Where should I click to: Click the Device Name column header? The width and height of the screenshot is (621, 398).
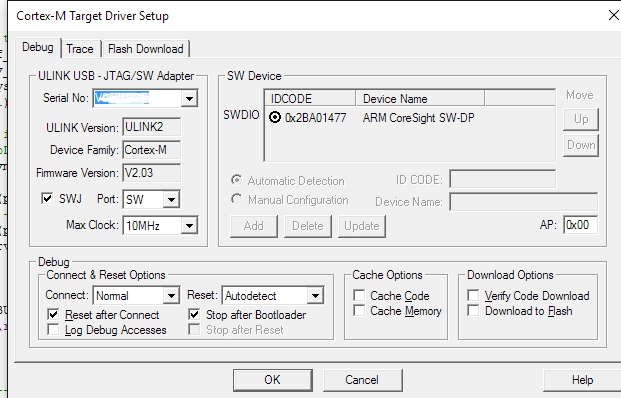[420, 99]
